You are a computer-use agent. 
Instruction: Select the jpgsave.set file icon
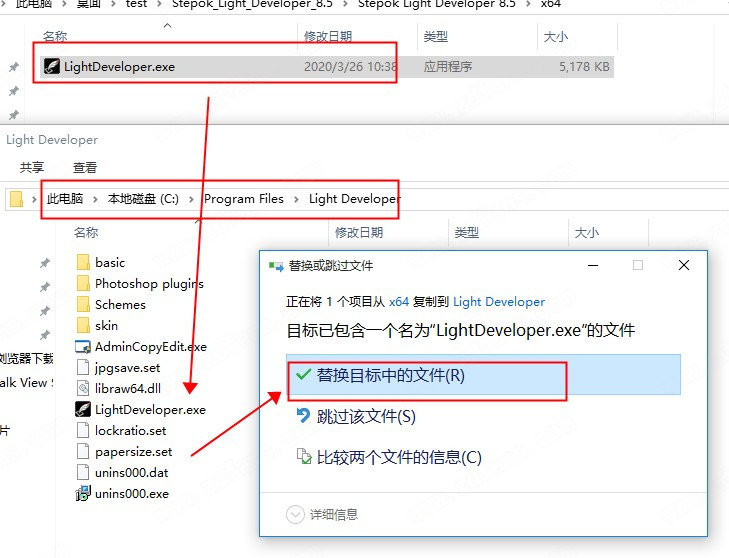coord(83,368)
